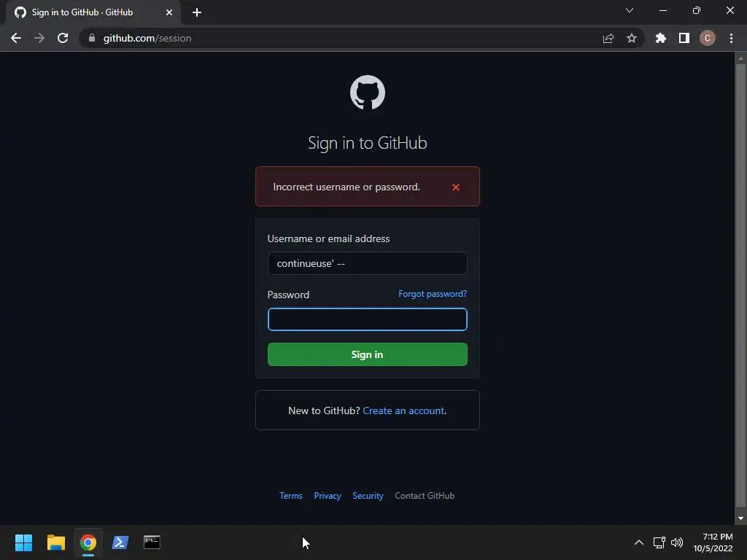747x560 pixels.
Task: Close the Sign in to GitHub tab
Action: tap(169, 12)
